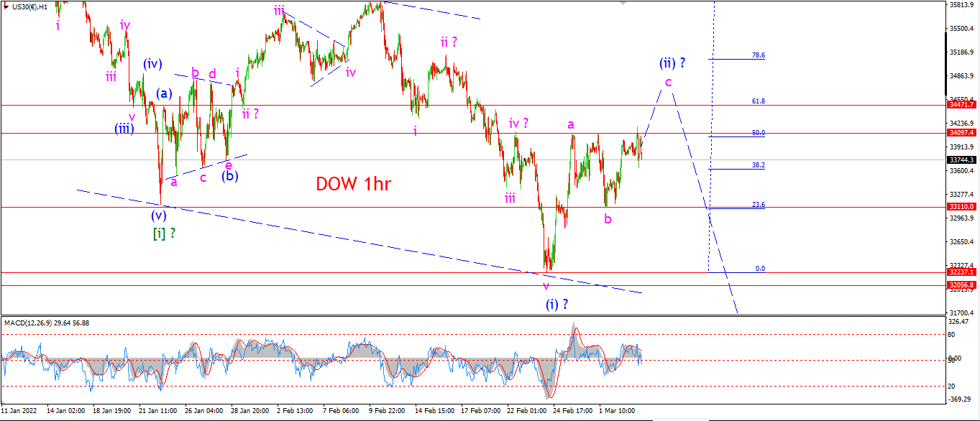Image resolution: width=980 pixels, height=421 pixels.
Task: Click the 34097.4 red price tag
Action: (961, 133)
